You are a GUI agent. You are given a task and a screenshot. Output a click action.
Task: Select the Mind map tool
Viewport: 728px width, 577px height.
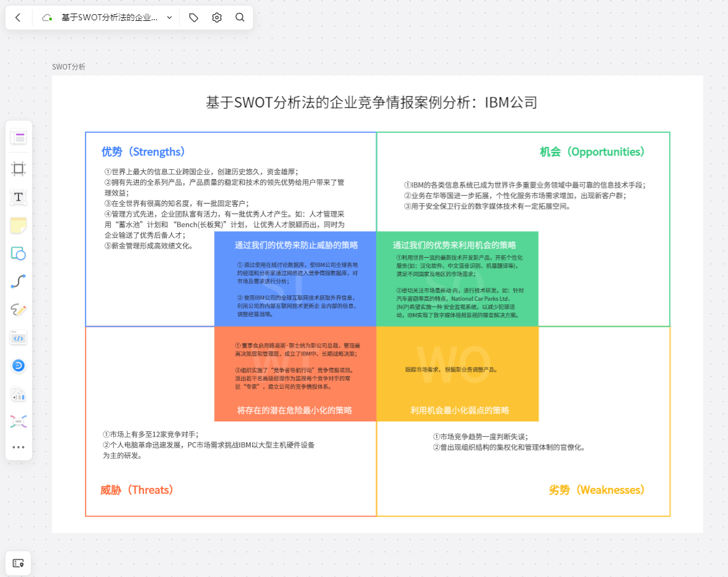pos(18,421)
